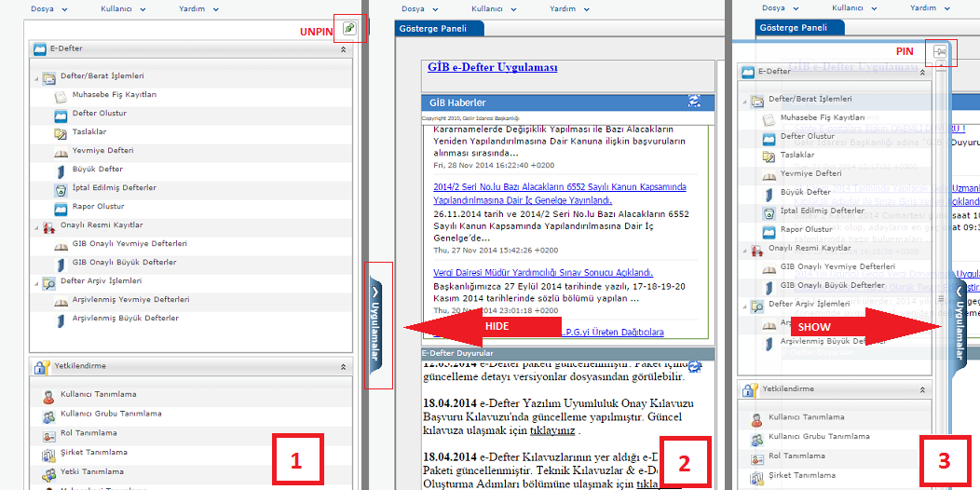Select Defter Olustur text in right panel

pos(808,136)
